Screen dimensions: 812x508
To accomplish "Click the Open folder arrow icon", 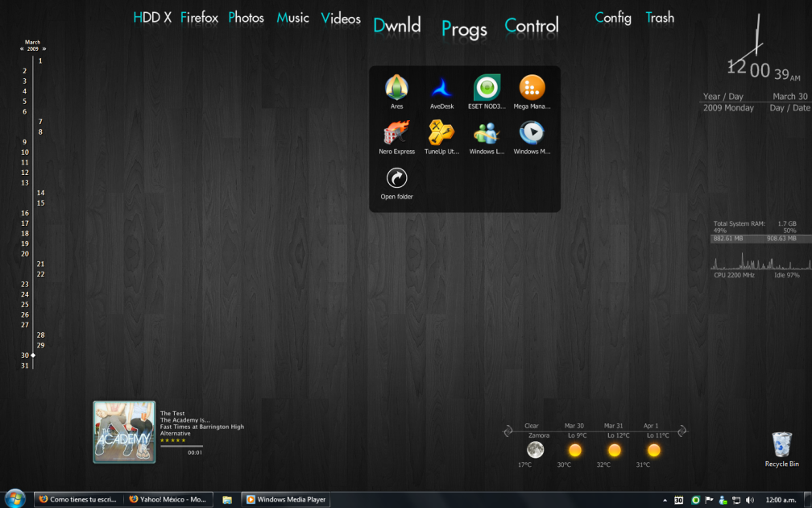I will point(396,178).
